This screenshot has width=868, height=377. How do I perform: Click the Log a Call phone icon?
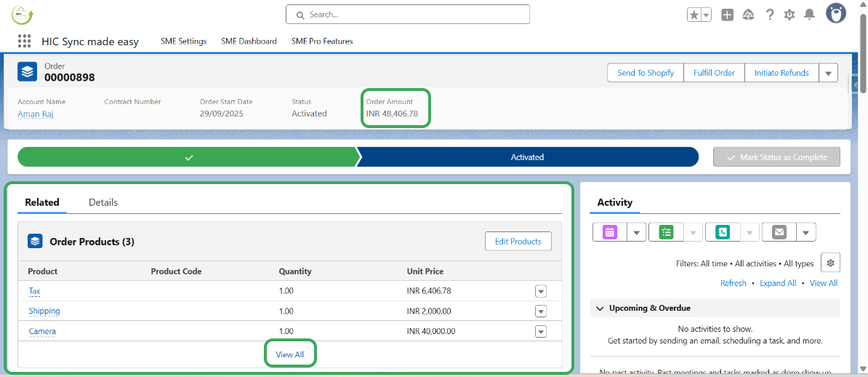point(723,232)
